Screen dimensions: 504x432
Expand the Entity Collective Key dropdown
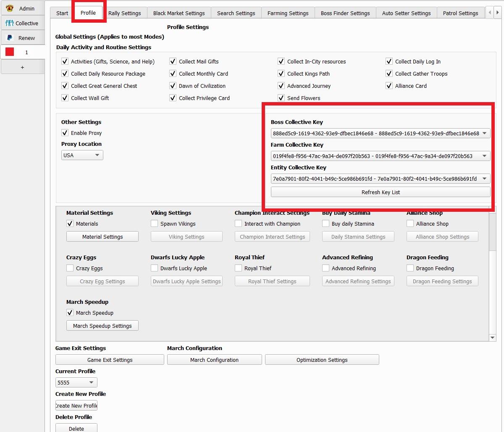380,179
